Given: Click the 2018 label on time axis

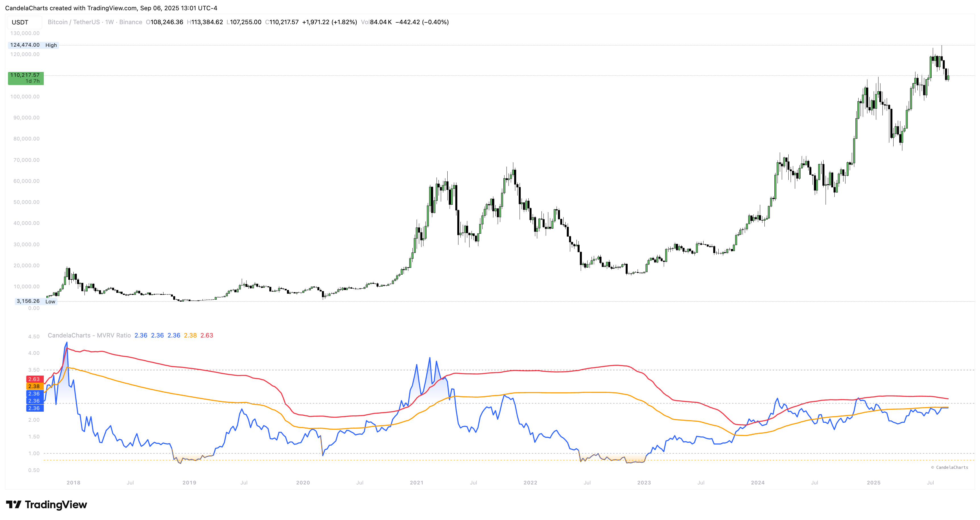Looking at the screenshot, I should click(x=73, y=483).
